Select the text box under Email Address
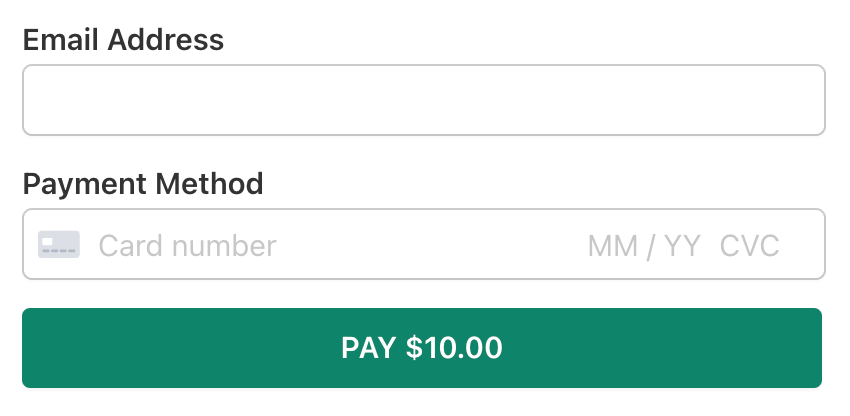 tap(423, 100)
